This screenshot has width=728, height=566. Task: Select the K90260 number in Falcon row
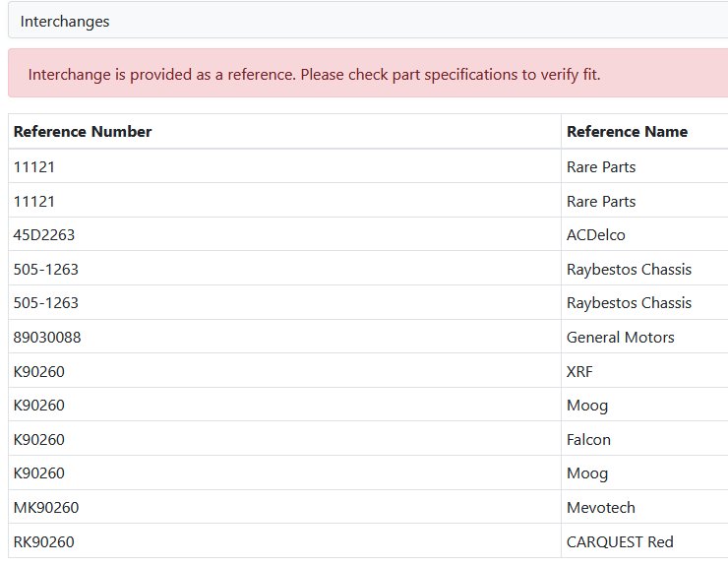39,439
